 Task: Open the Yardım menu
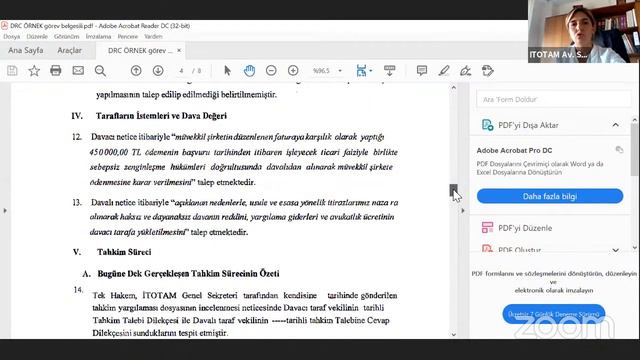point(153,36)
